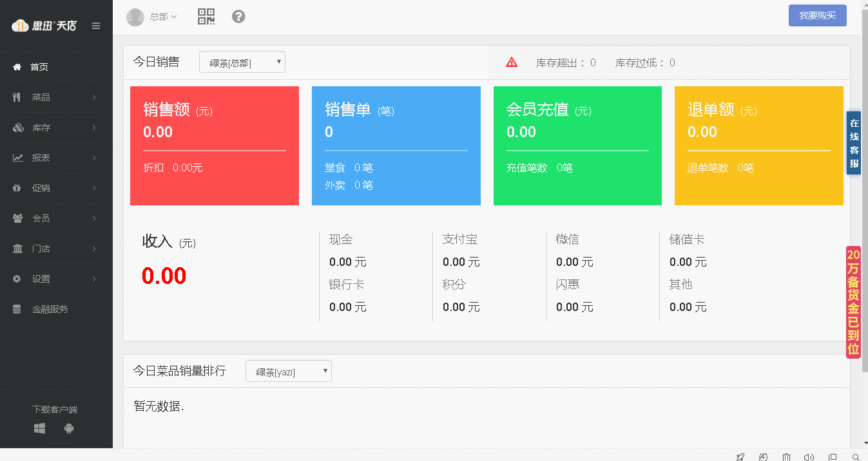The image size is (868, 461).
Task: Click the 我要购买 button
Action: click(818, 15)
